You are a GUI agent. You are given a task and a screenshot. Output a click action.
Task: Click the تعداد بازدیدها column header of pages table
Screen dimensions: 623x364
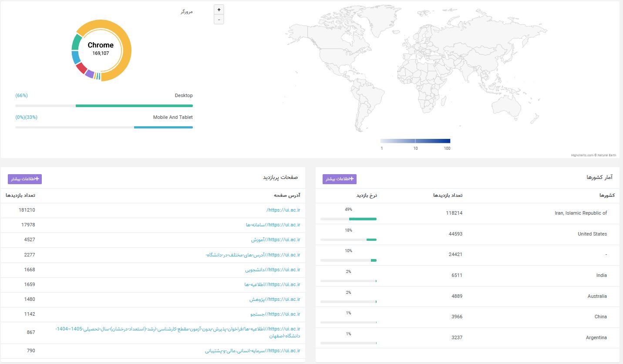pos(20,195)
